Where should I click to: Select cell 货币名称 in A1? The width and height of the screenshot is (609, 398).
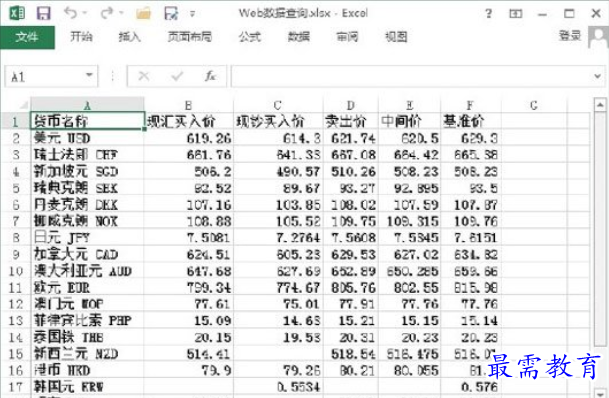[x=87, y=121]
